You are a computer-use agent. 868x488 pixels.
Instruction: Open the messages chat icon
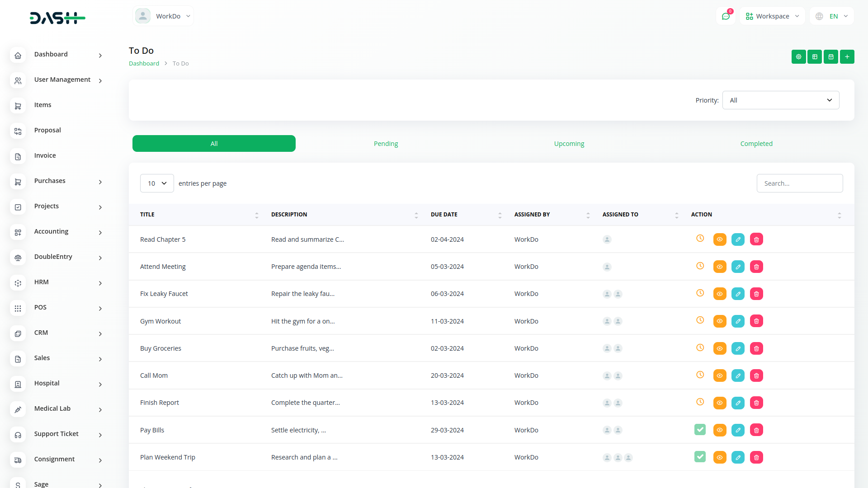coord(726,16)
